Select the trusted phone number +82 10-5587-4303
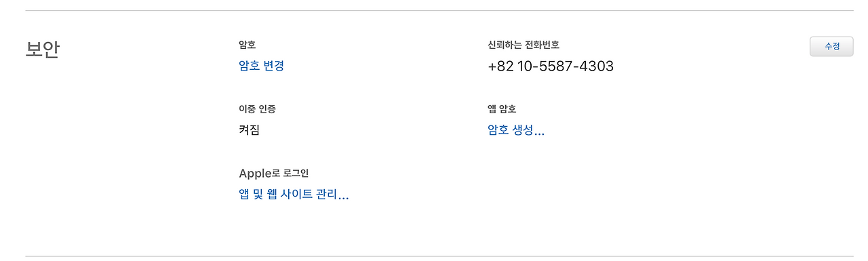 551,66
